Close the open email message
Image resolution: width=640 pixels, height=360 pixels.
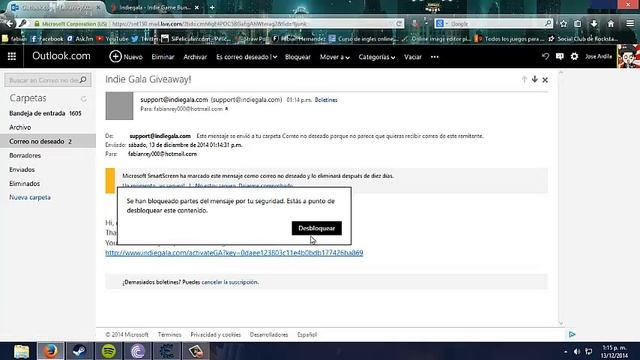click(545, 80)
